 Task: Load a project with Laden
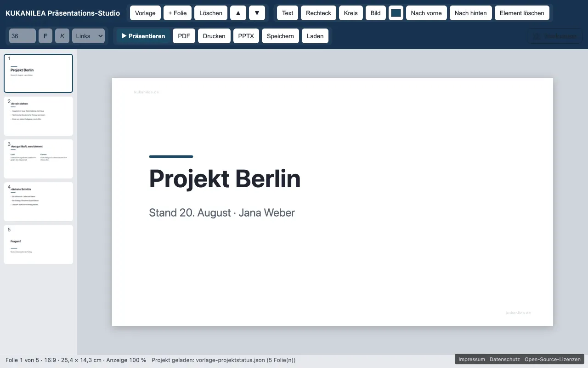(315, 36)
